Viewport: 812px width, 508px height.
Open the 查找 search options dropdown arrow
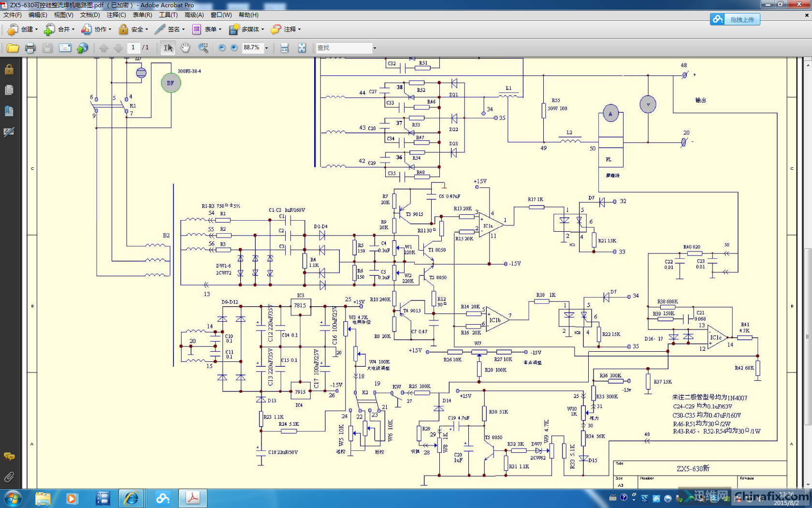375,48
